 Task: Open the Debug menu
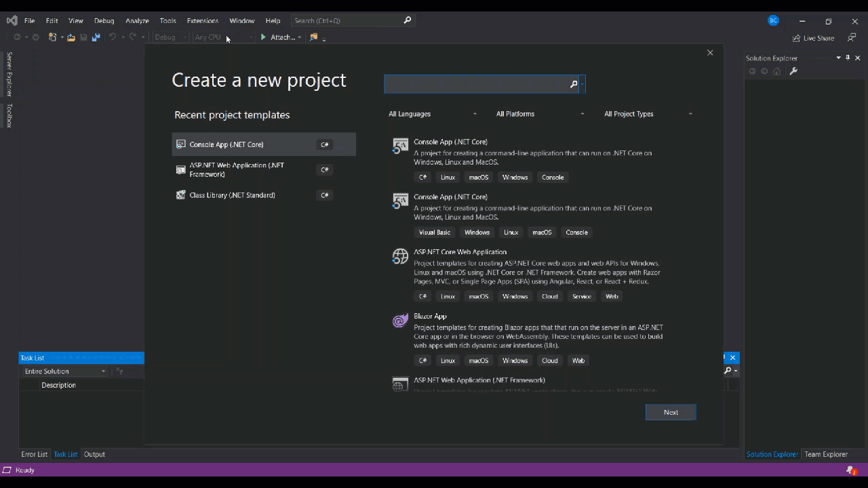coord(104,21)
